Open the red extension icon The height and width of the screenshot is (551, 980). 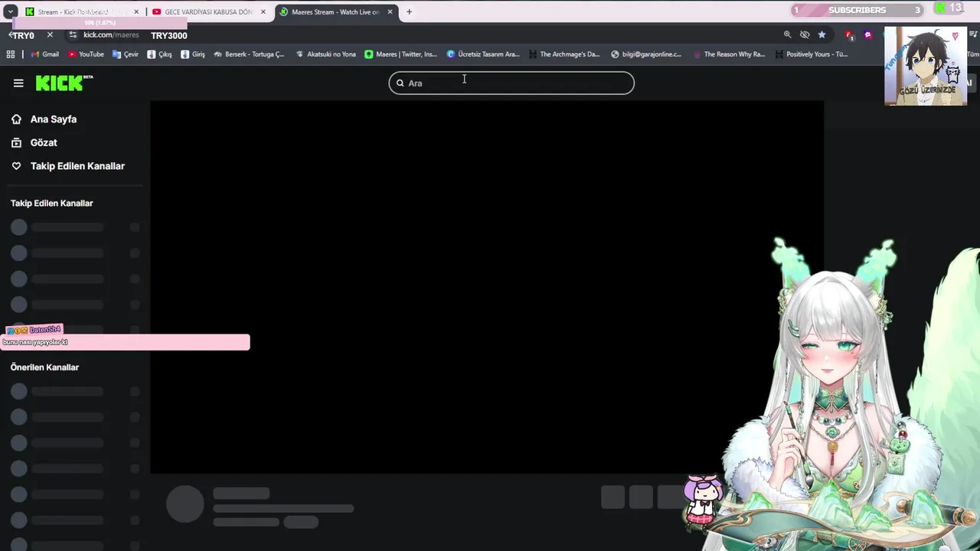849,35
